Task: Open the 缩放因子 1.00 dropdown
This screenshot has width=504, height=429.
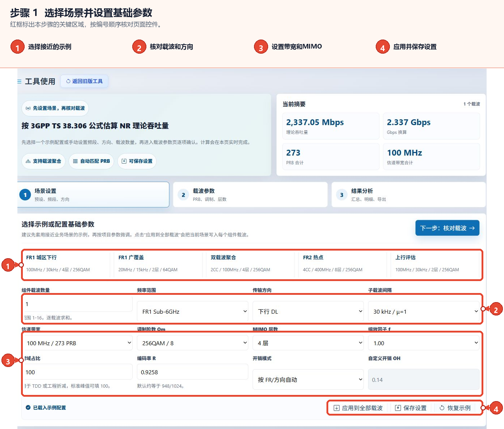Action: click(424, 343)
